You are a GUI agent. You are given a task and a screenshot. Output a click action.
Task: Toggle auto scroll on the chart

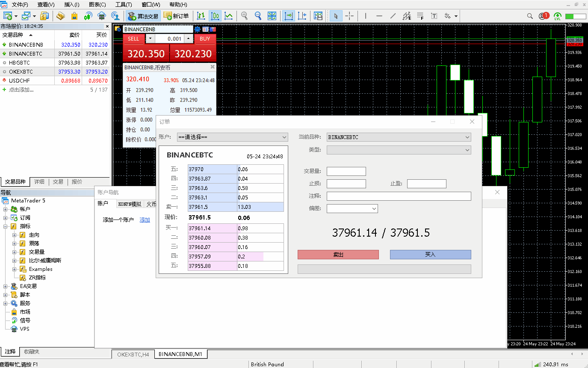coord(288,16)
